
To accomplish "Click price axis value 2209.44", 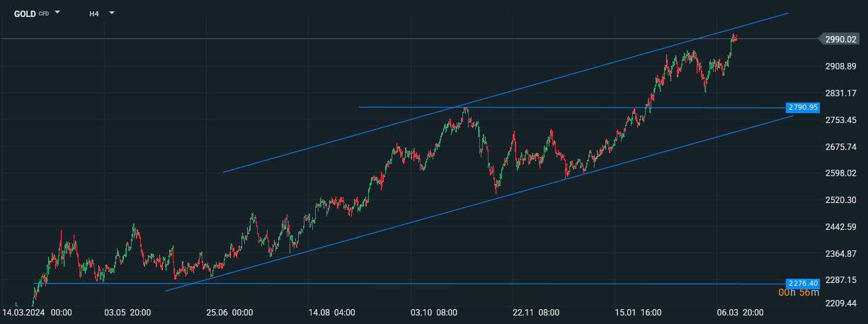I will click(841, 303).
